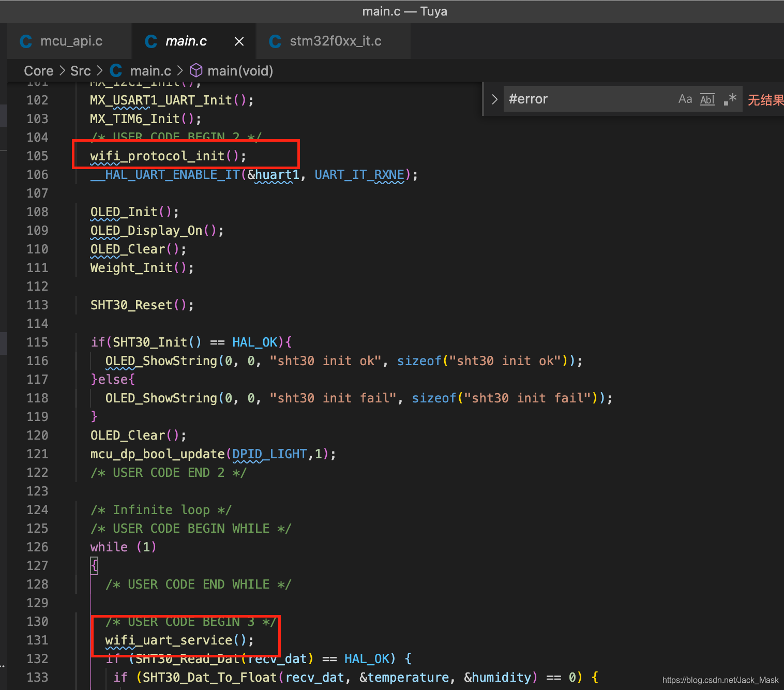The image size is (784, 690).
Task: Click the opening brace on line 127
Action: pos(94,565)
